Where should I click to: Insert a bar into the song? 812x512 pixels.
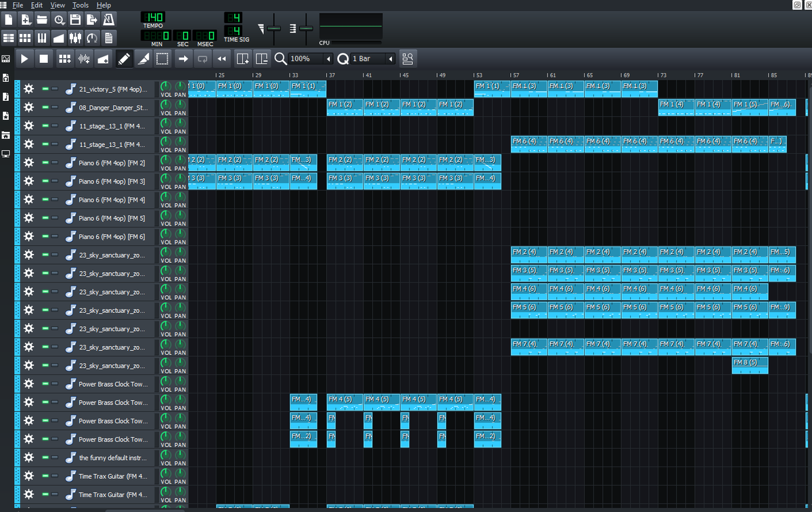(243, 59)
